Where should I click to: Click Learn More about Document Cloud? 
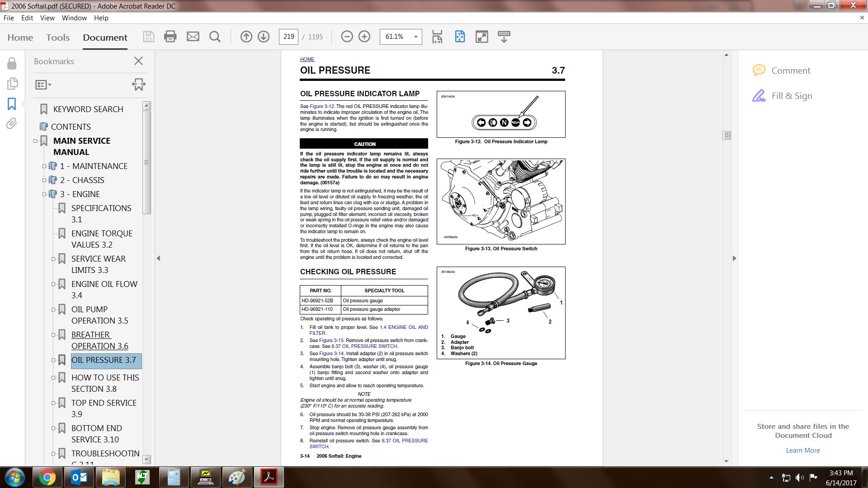pyautogui.click(x=802, y=450)
